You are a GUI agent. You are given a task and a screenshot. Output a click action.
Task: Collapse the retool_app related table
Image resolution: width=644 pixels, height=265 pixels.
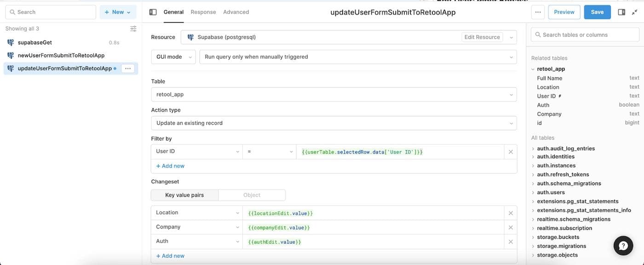(533, 69)
